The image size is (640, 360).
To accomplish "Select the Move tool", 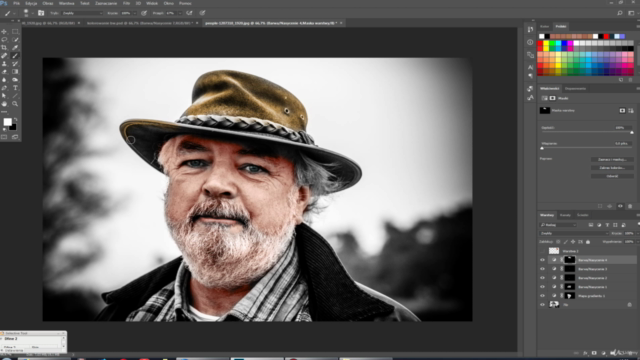I will (x=4, y=31).
